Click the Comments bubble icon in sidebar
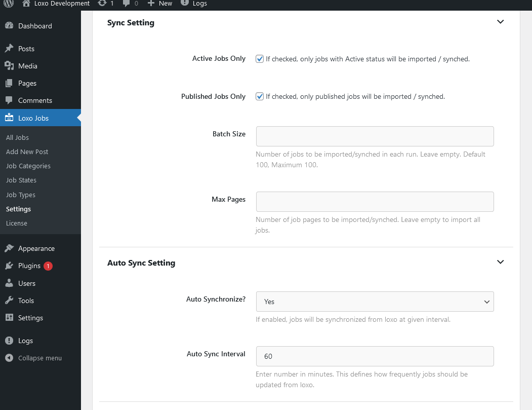The height and width of the screenshot is (410, 532). pyautogui.click(x=9, y=100)
